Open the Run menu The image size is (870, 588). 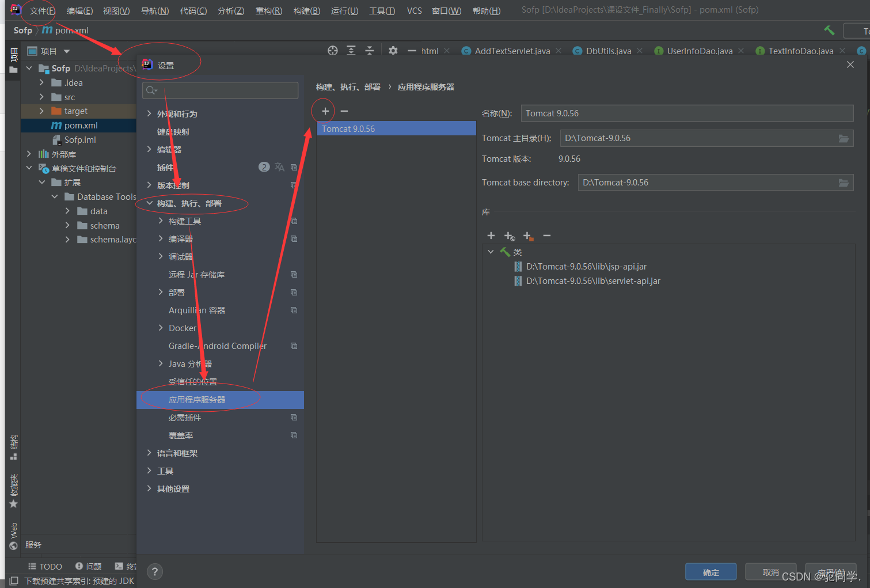[344, 11]
